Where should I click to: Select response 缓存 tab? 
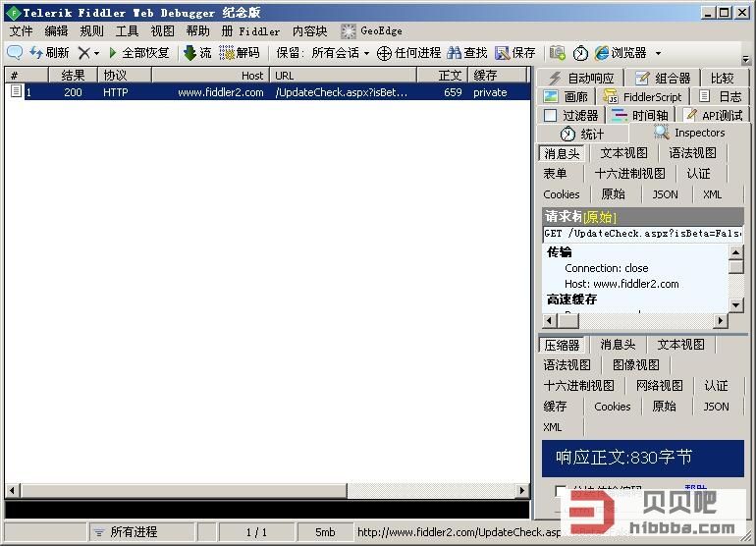point(555,407)
